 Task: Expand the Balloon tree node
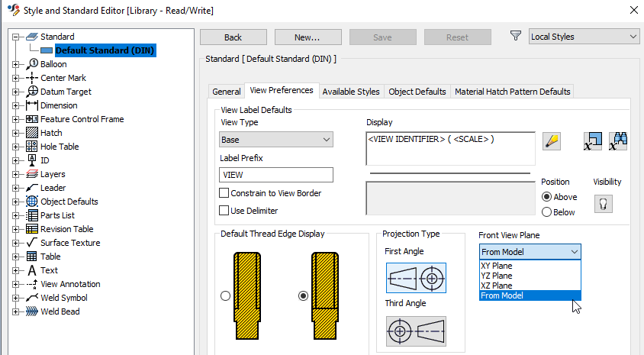(15, 64)
